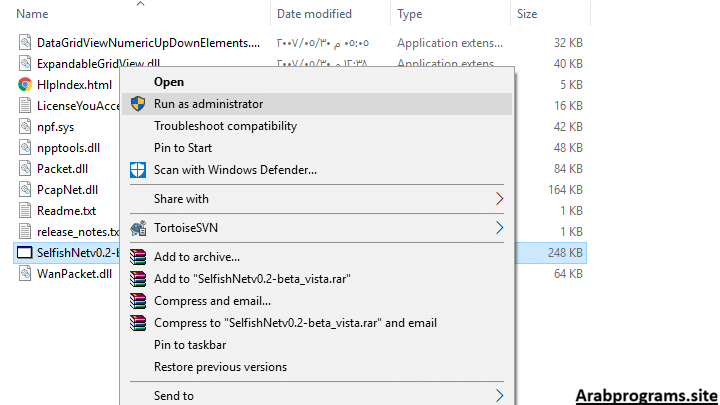The height and width of the screenshot is (405, 720).
Task: Choose Restore previous versions
Action: (317, 367)
